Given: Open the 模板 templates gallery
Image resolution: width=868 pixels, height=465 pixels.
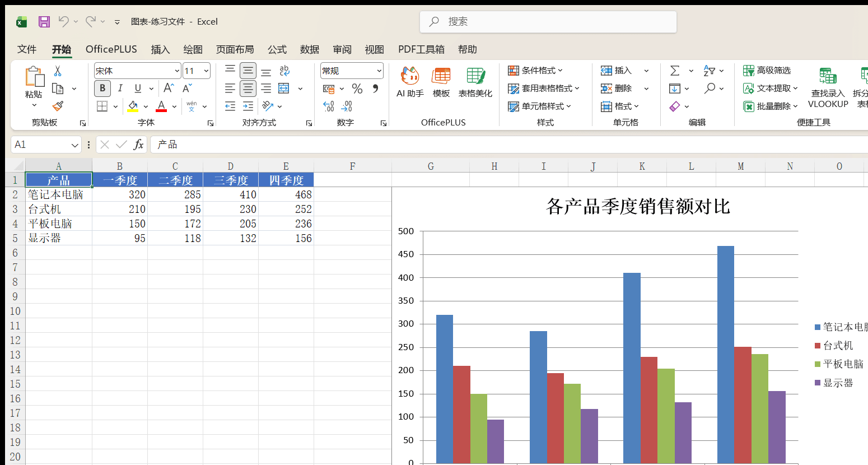Looking at the screenshot, I should [x=441, y=82].
